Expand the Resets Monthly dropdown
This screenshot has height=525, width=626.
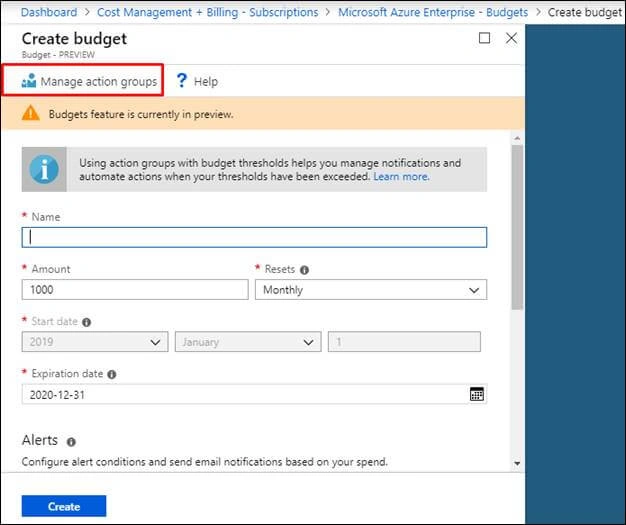(371, 290)
